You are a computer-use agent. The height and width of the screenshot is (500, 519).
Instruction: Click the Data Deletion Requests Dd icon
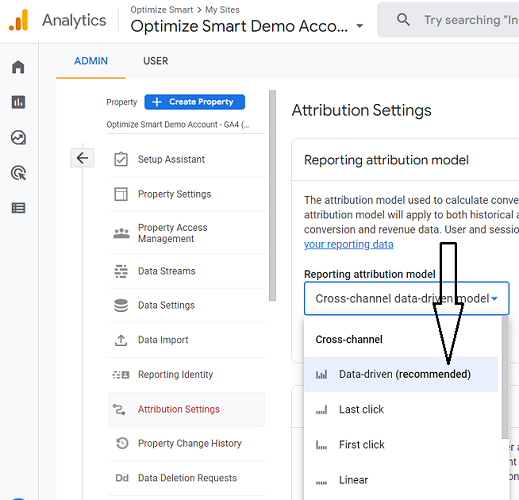coord(122,478)
